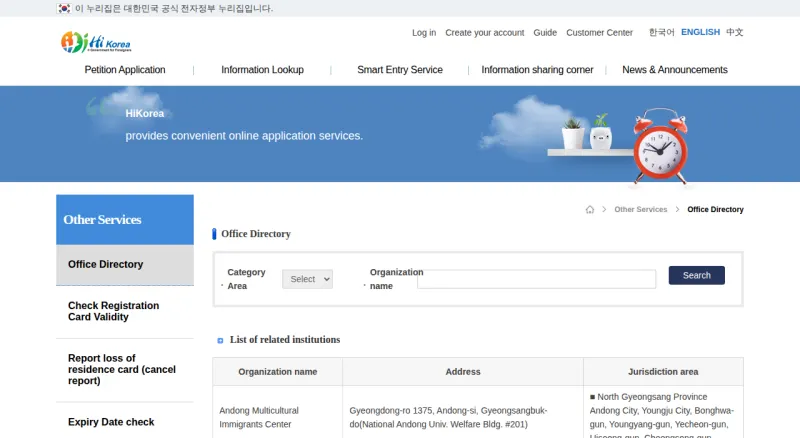Switch language to 한국어

[x=661, y=32]
